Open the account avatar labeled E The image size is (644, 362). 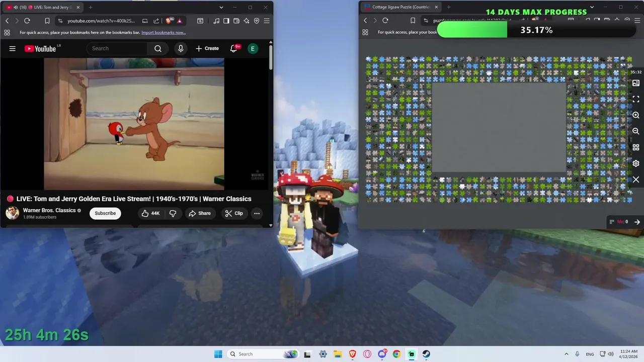click(x=253, y=49)
